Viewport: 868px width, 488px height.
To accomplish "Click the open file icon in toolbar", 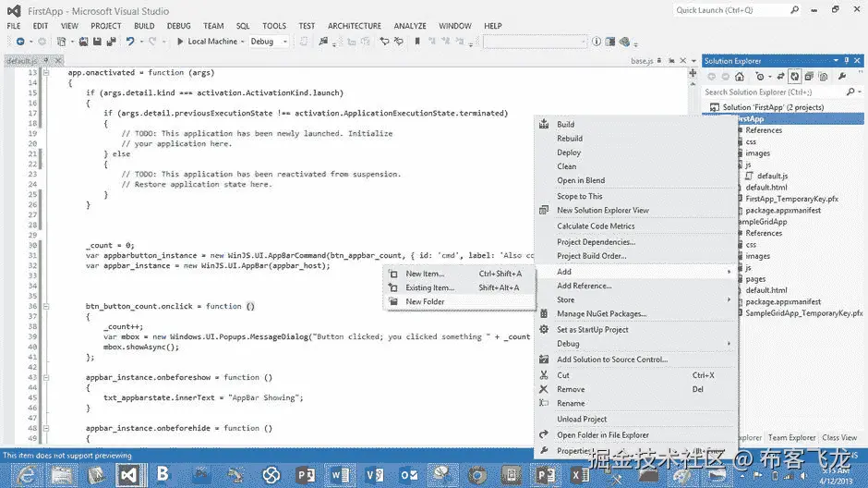I will click(x=83, y=42).
